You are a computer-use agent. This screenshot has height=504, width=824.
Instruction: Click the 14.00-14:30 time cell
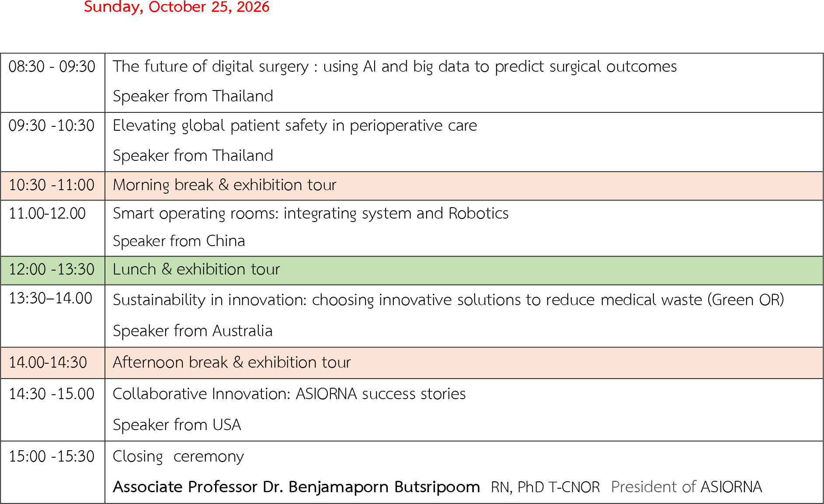tap(48, 363)
